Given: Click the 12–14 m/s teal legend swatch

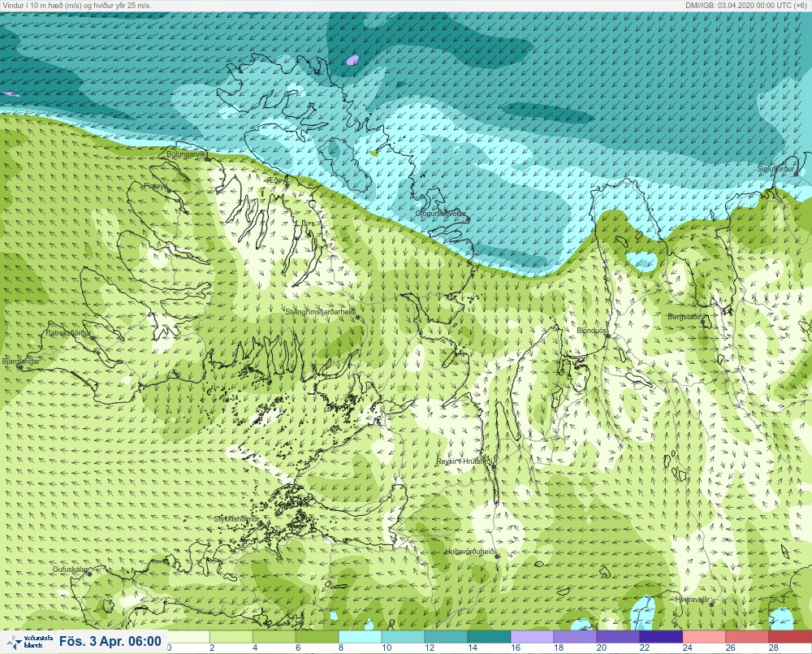Looking at the screenshot, I should coord(446,636).
